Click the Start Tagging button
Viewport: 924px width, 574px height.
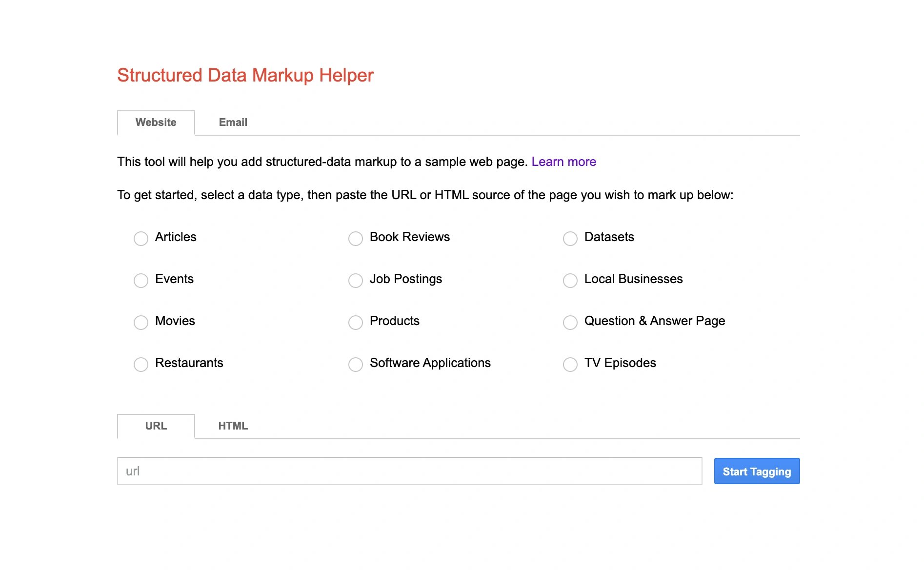click(757, 471)
